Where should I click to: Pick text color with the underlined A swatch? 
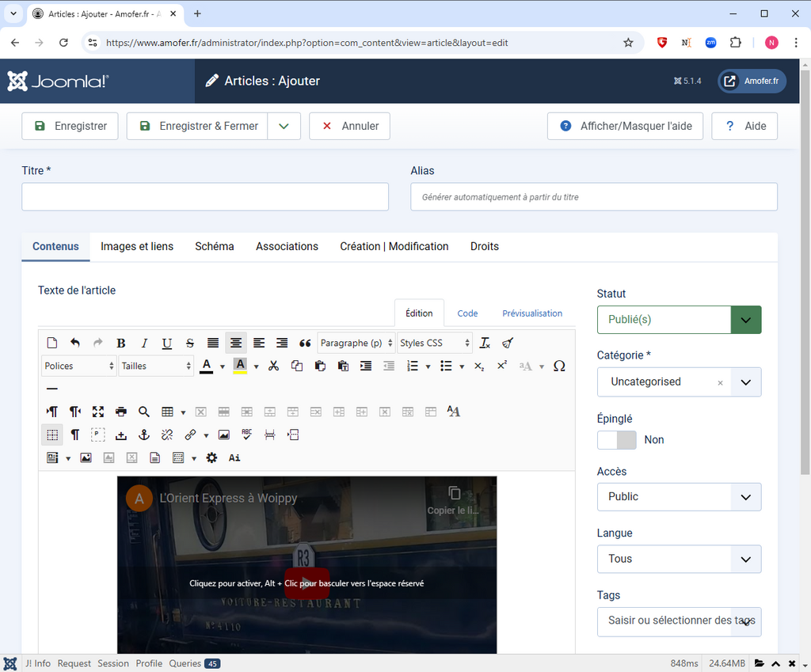(x=207, y=366)
